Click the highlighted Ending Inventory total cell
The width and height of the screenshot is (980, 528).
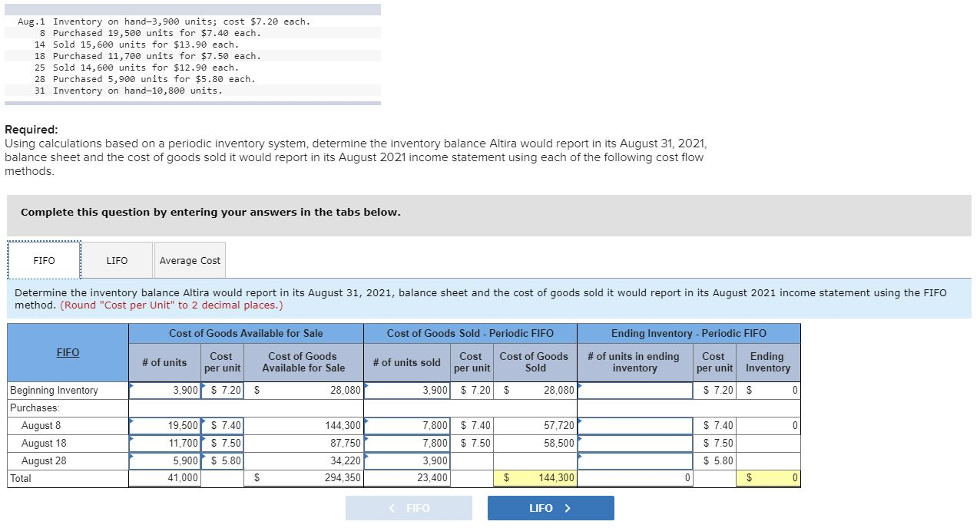(x=768, y=478)
